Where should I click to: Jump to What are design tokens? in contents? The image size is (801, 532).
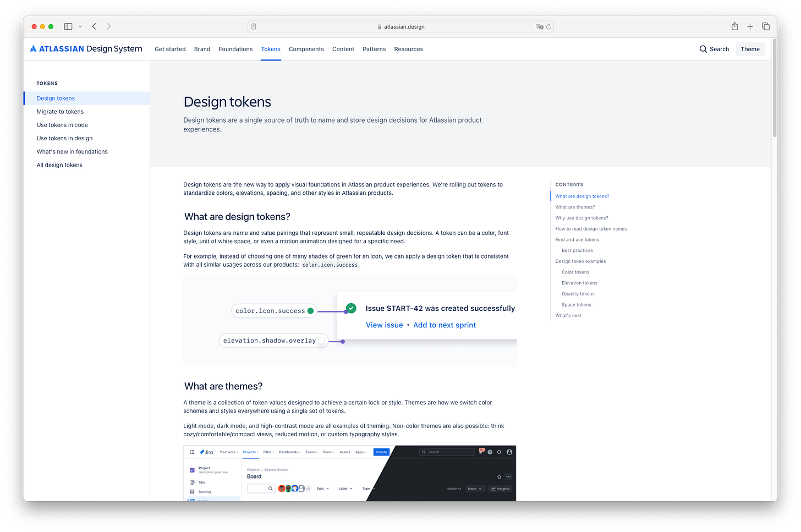pos(582,196)
